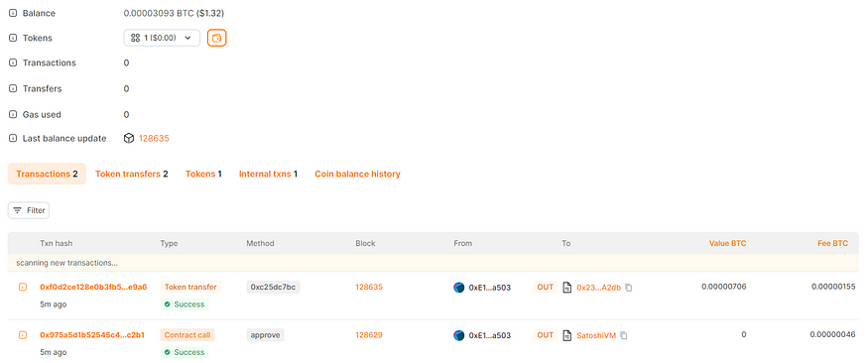Click the 0.00000155 fee cell
This screenshot has height=363, width=868.
[833, 287]
